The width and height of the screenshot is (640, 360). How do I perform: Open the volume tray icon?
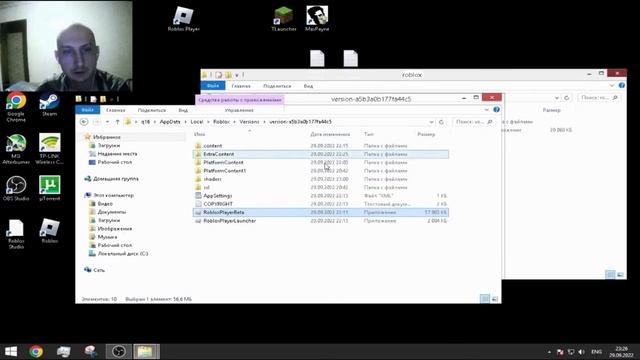582,352
